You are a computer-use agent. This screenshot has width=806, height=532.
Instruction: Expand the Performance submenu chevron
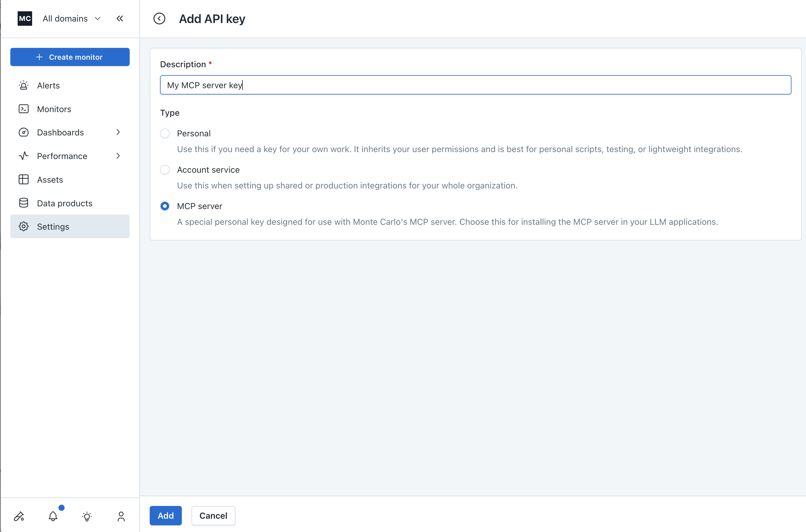click(x=118, y=156)
